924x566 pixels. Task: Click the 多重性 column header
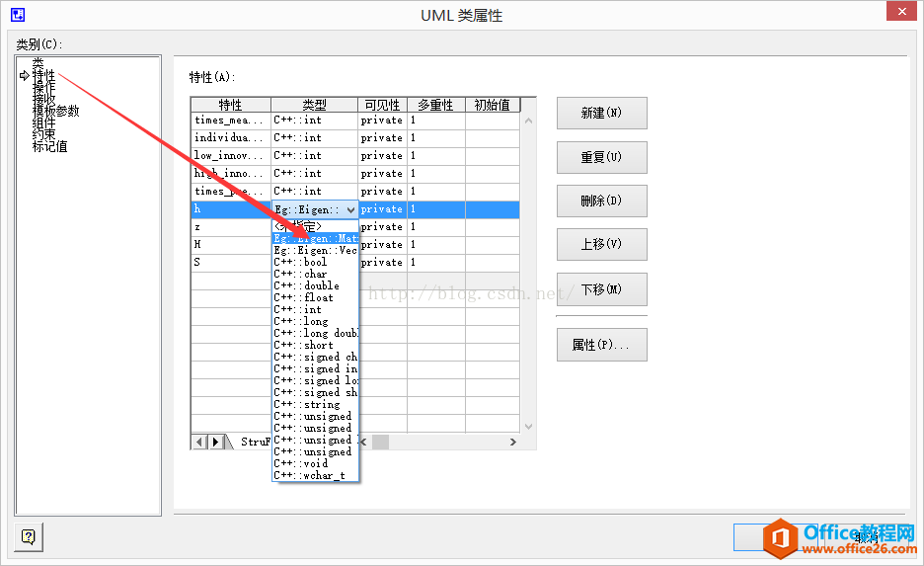click(436, 105)
